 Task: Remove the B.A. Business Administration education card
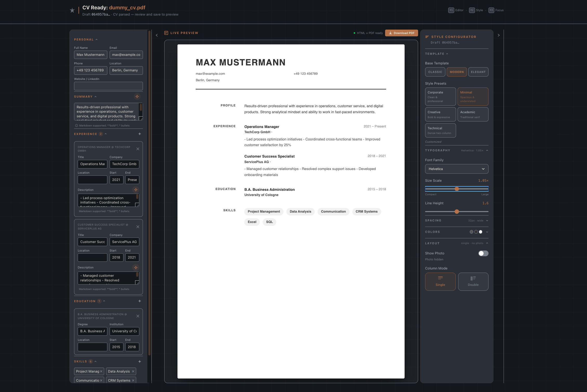(138, 316)
